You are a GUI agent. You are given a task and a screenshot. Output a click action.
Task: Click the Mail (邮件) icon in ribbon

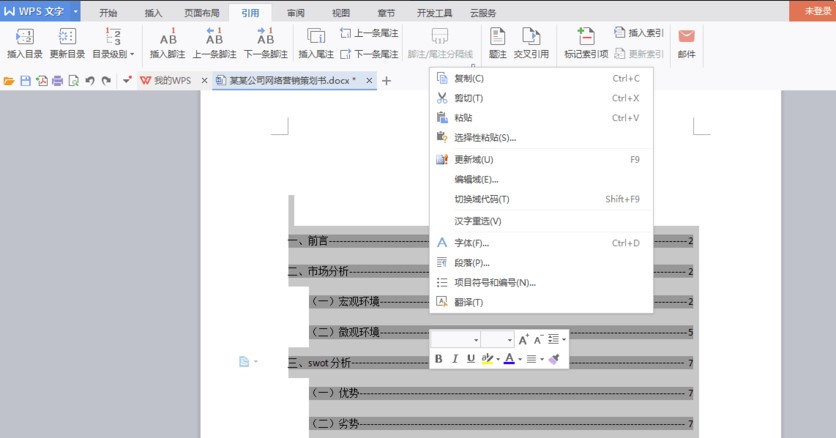click(686, 37)
